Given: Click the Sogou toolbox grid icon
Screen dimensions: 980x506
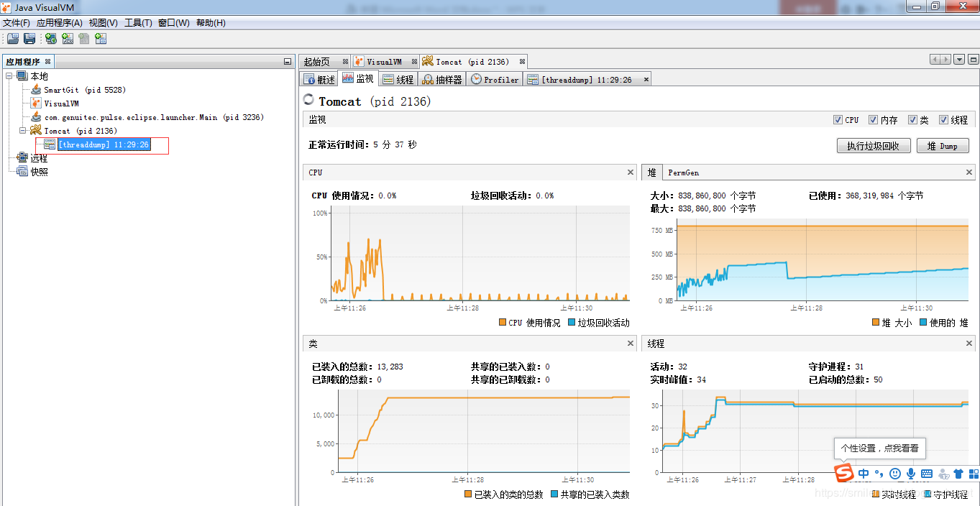Looking at the screenshot, I should point(974,474).
